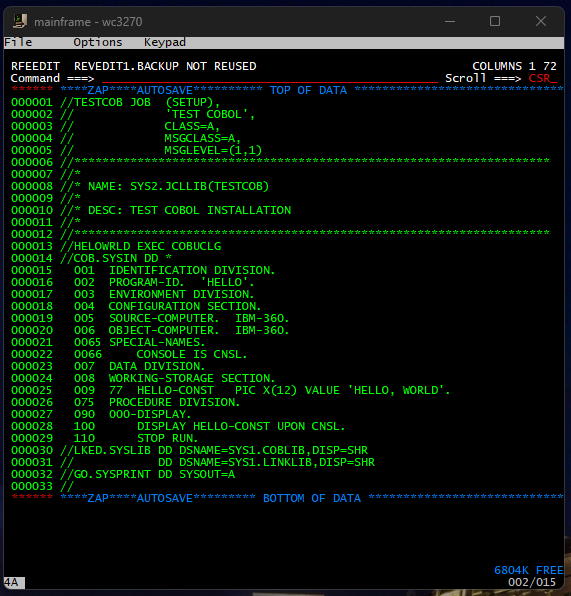
Task: Click DISPLAY HELLO-CONST UPON CNSL. line
Action: point(241,426)
